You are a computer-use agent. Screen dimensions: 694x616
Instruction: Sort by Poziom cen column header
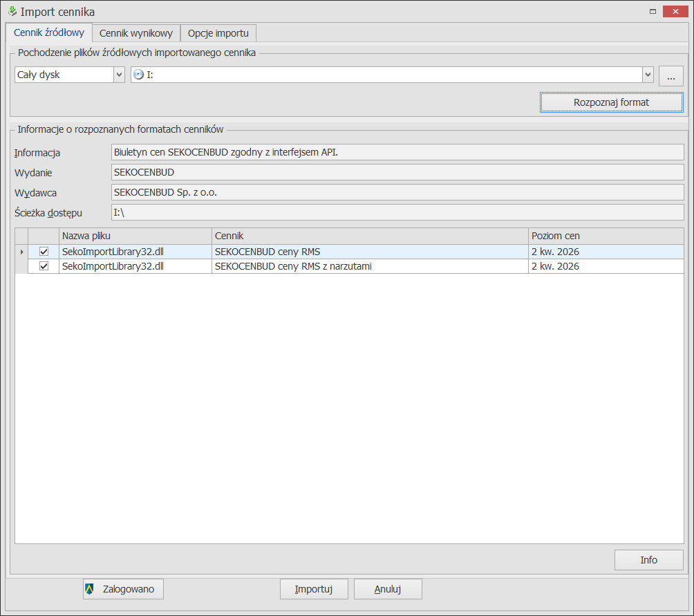click(606, 236)
